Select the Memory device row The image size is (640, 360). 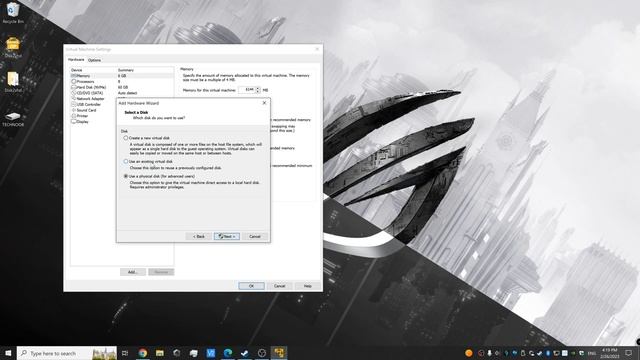pos(122,76)
